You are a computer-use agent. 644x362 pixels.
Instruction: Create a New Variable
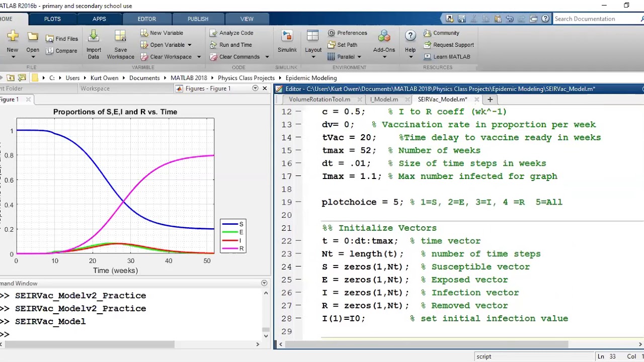(x=162, y=33)
